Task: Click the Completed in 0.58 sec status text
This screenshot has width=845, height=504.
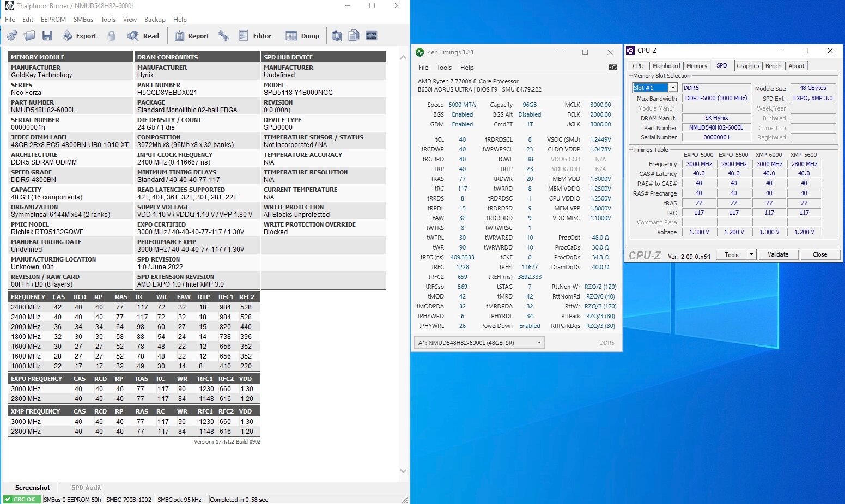Action: (239, 500)
